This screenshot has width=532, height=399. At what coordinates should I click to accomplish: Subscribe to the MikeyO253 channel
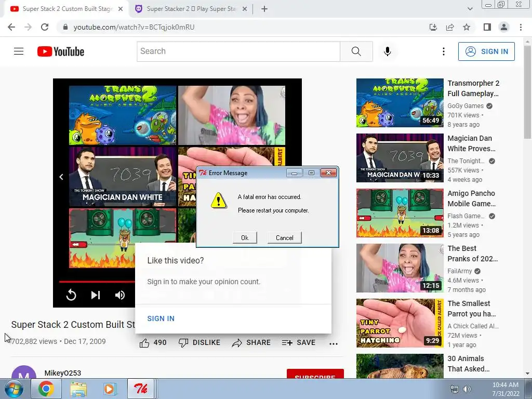tap(315, 374)
